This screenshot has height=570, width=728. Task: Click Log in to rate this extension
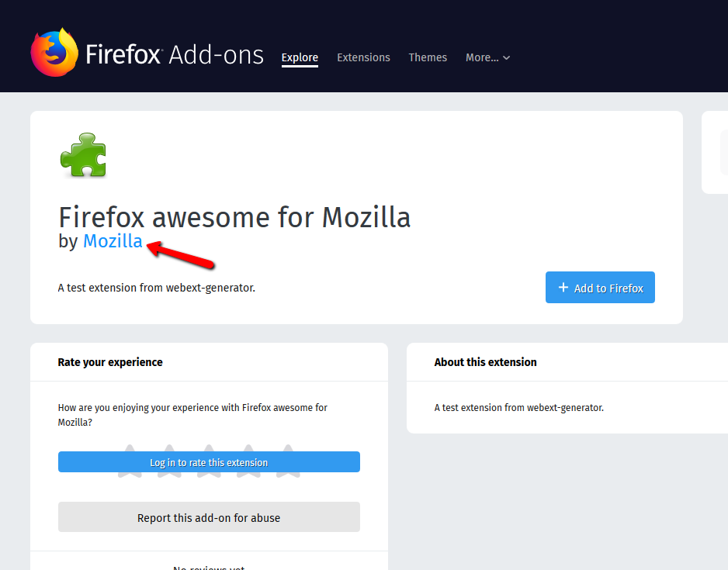209,461
